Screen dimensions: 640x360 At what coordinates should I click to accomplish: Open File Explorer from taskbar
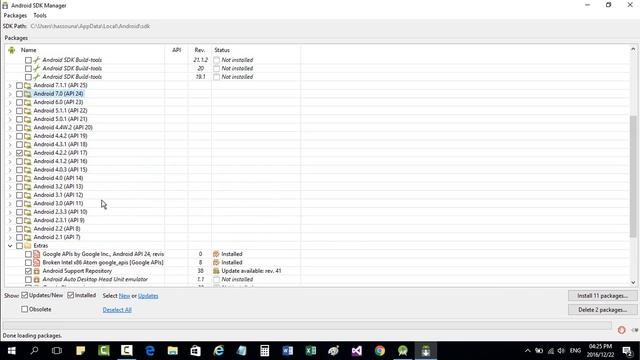[173, 351]
